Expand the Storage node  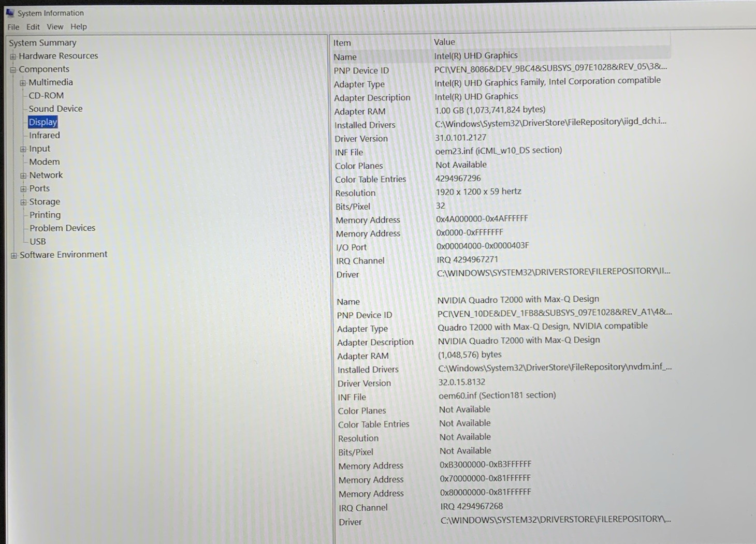[23, 202]
